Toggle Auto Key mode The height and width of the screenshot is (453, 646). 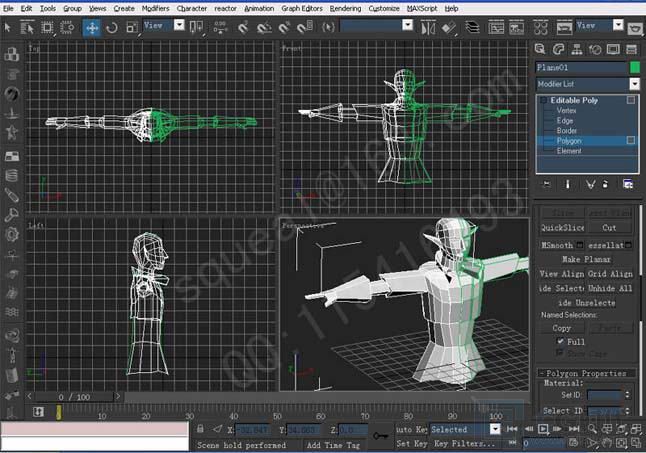coord(411,429)
